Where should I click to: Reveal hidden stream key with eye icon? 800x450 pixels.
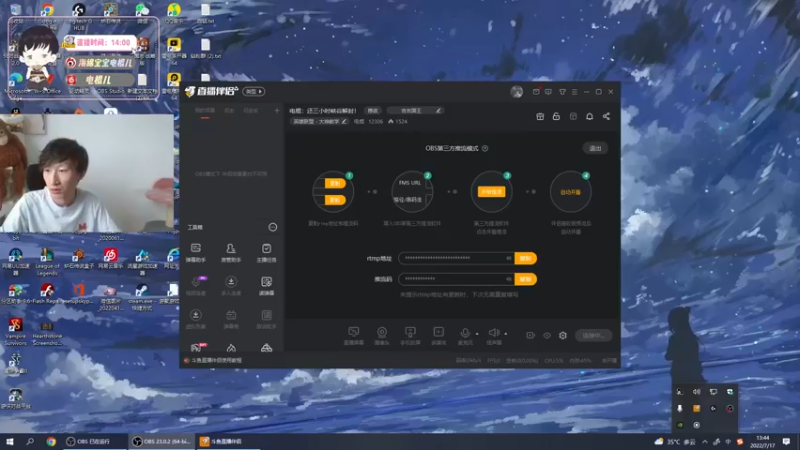[x=509, y=279]
